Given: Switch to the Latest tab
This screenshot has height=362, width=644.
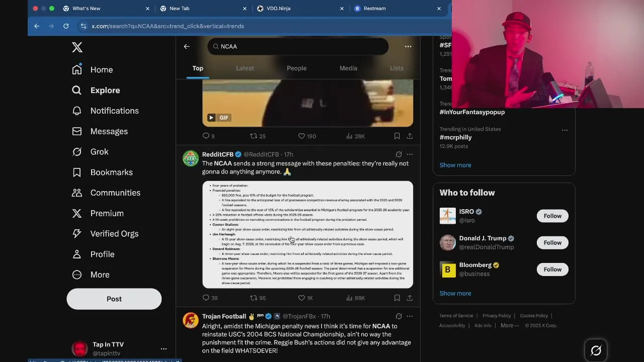Looking at the screenshot, I should (245, 68).
